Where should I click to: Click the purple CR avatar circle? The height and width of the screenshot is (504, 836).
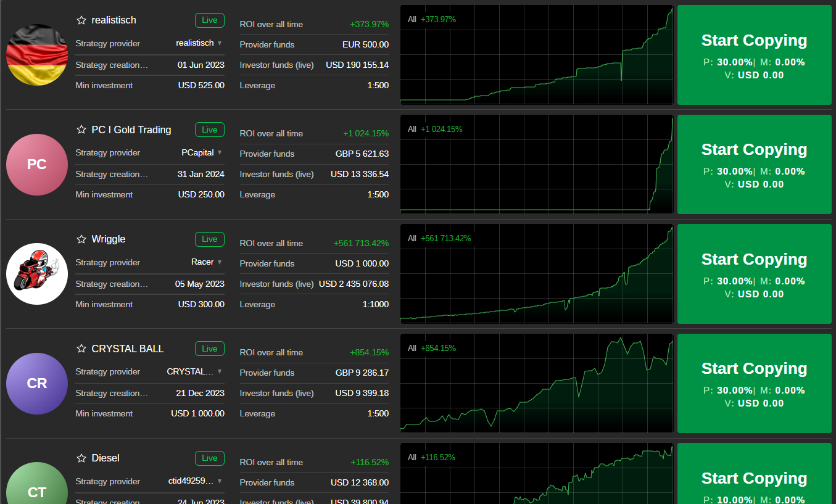pyautogui.click(x=37, y=383)
